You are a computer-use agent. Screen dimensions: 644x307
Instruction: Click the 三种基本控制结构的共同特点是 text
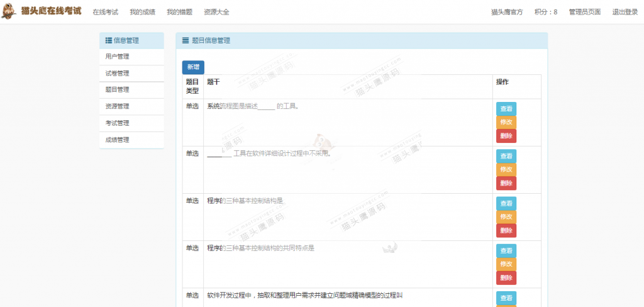point(261,248)
